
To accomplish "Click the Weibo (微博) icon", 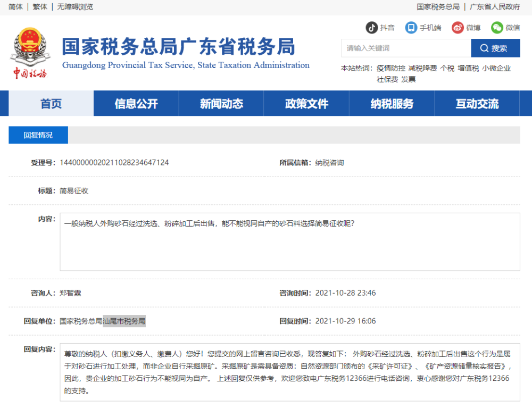I will coord(458,28).
